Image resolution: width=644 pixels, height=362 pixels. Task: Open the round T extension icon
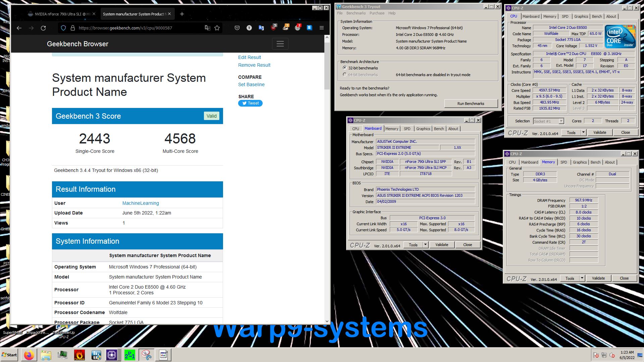click(249, 28)
